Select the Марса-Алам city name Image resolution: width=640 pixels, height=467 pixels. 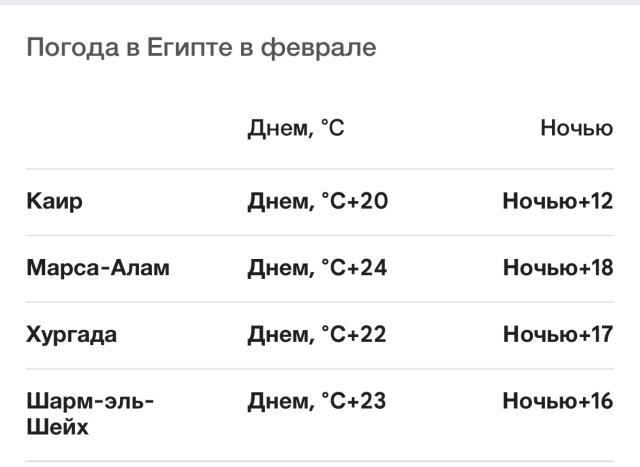tap(98, 268)
